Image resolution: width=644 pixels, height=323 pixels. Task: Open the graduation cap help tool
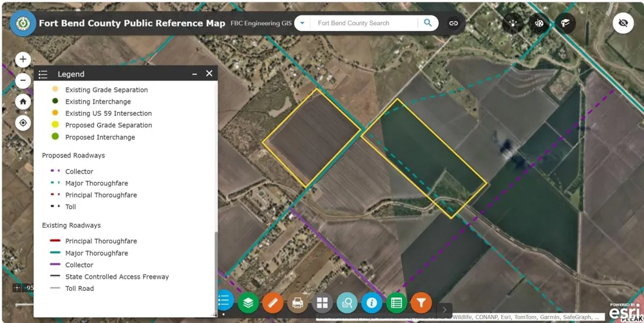[565, 23]
